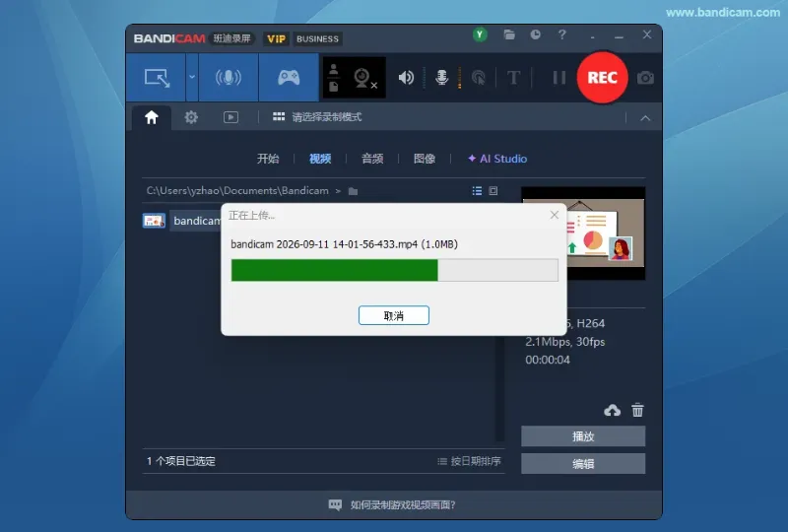Take a screenshot with camera icon

pos(645,78)
